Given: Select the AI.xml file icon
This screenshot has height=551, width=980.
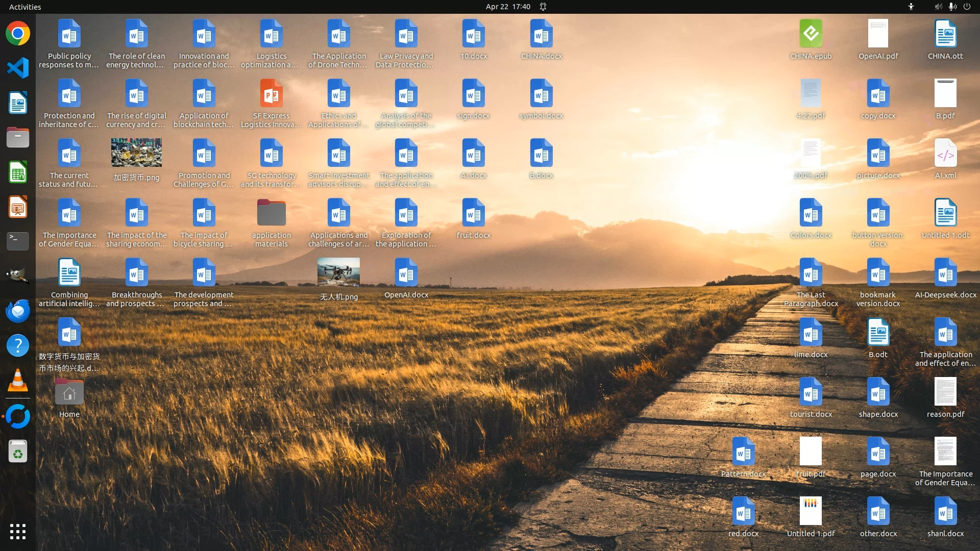Looking at the screenshot, I should [945, 154].
